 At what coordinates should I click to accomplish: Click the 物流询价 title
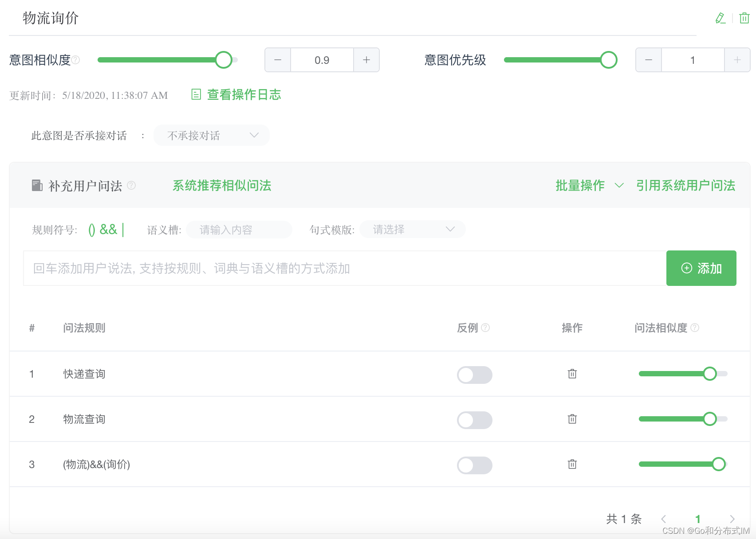click(x=51, y=18)
